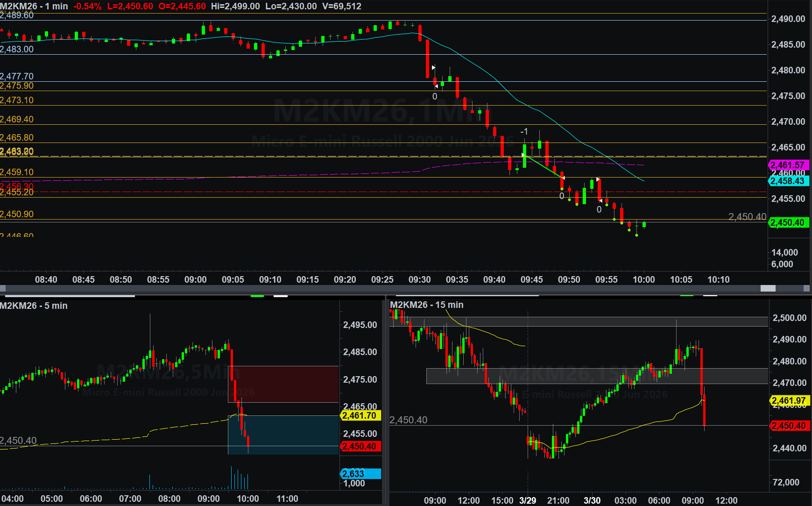Click the M2KM26 - 1 min chart title

[34, 6]
